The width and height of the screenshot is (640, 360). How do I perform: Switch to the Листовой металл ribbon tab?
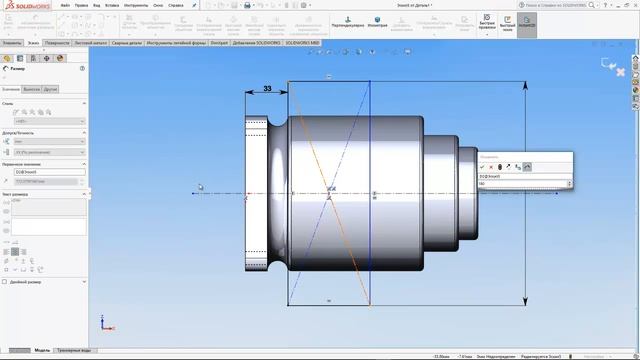[91, 43]
